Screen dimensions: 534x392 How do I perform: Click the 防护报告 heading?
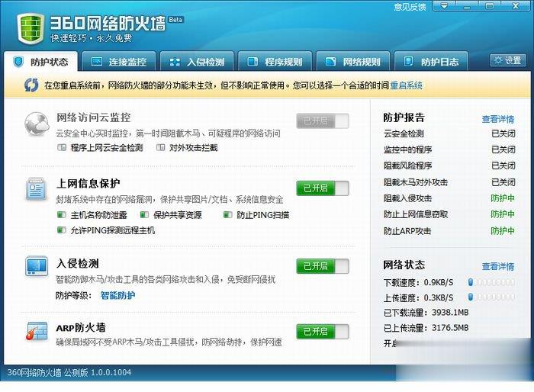click(x=404, y=117)
